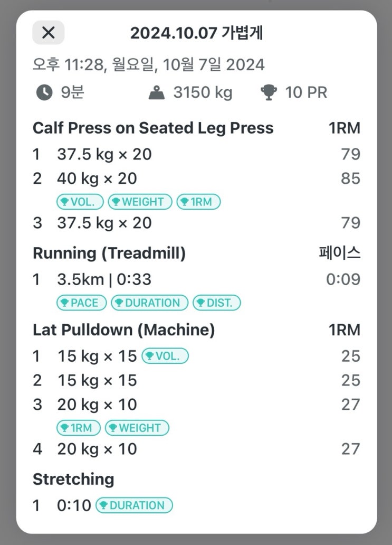This screenshot has width=392, height=545.
Task: Tap the VOL. badge on Lat Pulldown set 1
Action: point(165,356)
